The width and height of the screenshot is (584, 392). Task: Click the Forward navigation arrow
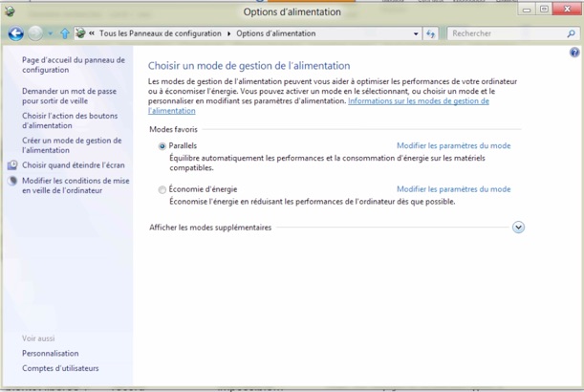[x=35, y=33]
